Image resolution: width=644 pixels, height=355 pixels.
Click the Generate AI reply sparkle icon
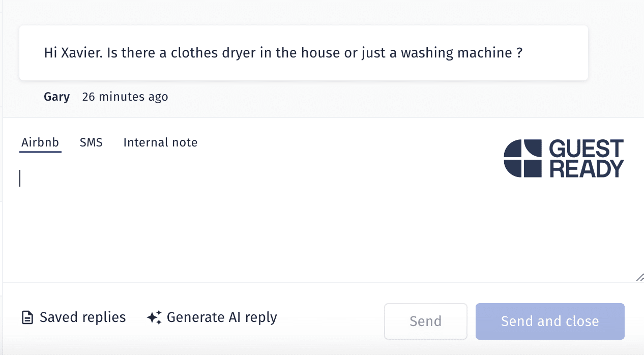[154, 318]
